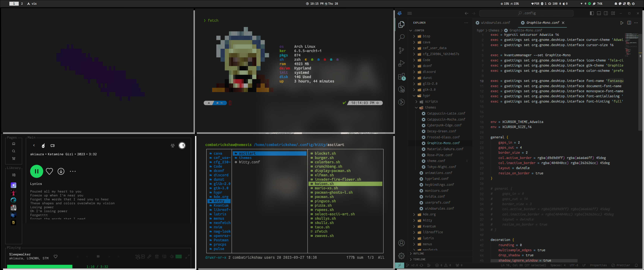Toggle the primary side bar layout button

tap(592, 13)
